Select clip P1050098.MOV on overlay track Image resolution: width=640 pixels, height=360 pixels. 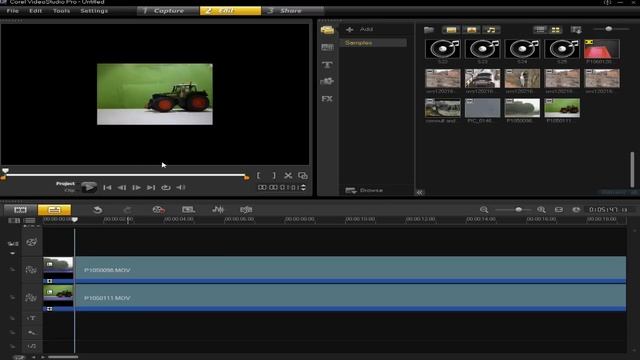pyautogui.click(x=335, y=270)
